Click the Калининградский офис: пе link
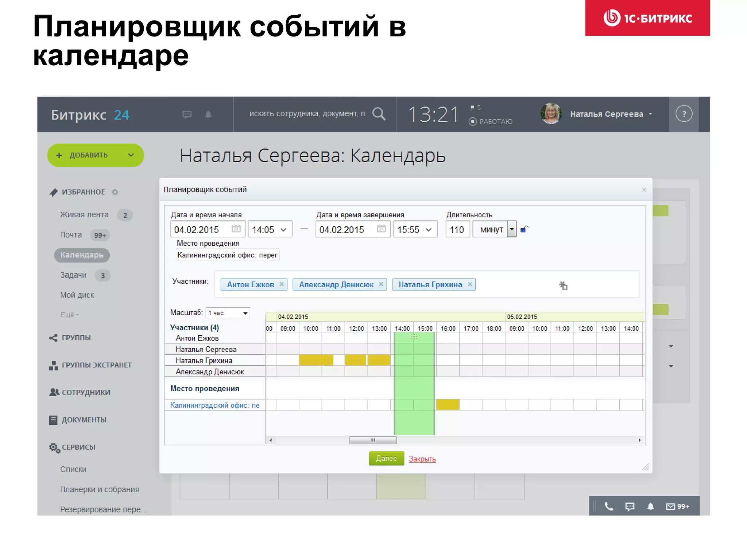The height and width of the screenshot is (560, 747). coord(215,405)
